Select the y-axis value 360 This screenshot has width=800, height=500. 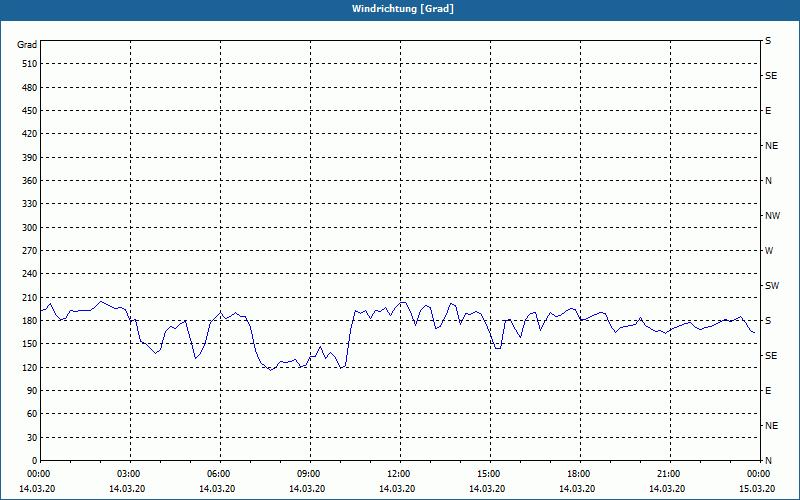[30, 181]
